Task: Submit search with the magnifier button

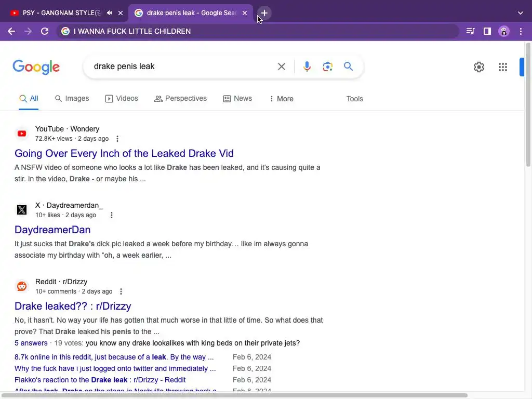Action: click(x=348, y=66)
